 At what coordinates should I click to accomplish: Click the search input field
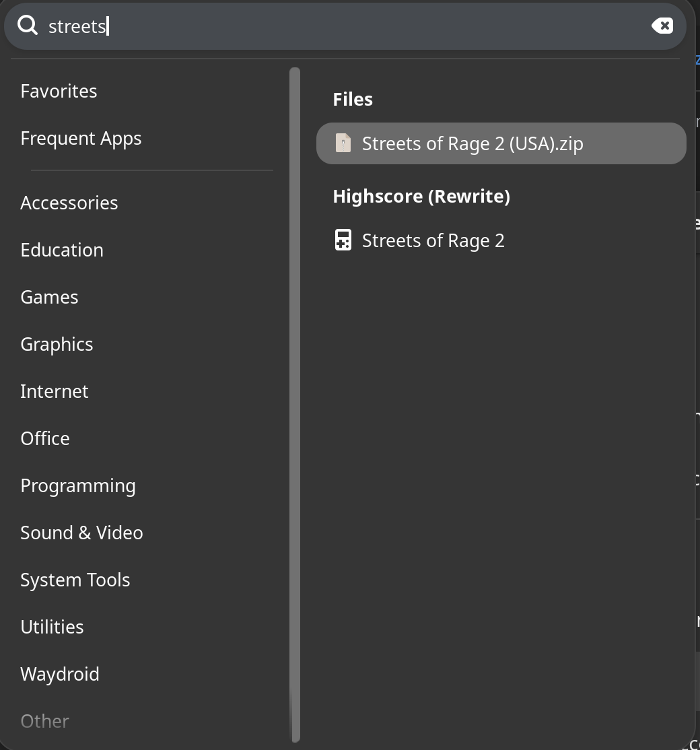[x=337, y=26]
